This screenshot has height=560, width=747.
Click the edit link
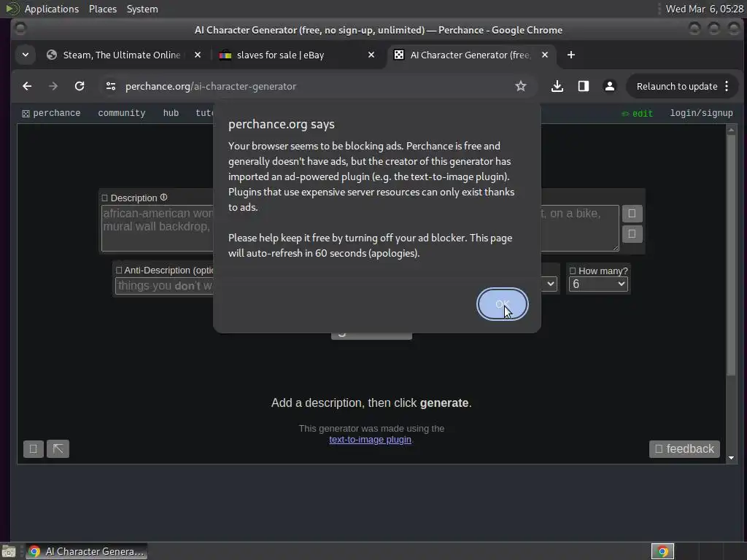point(637,113)
